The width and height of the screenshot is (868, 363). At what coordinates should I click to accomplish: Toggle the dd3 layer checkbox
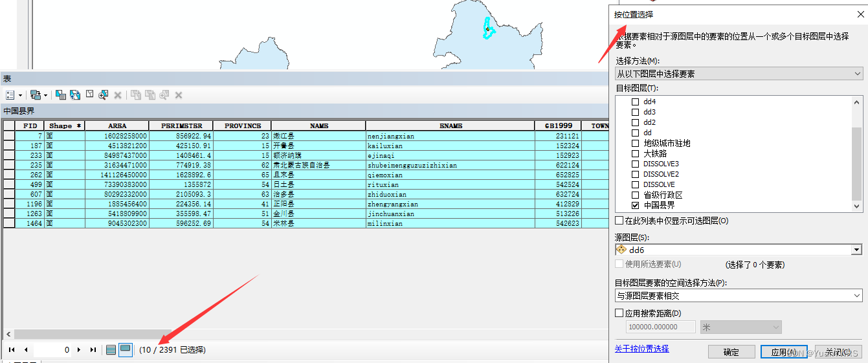point(635,112)
